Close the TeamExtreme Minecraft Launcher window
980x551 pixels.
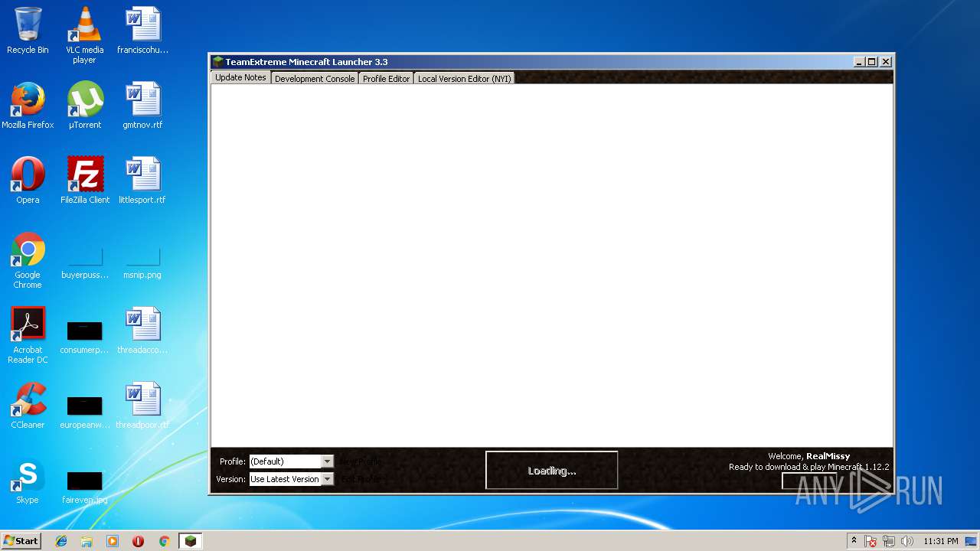point(886,62)
